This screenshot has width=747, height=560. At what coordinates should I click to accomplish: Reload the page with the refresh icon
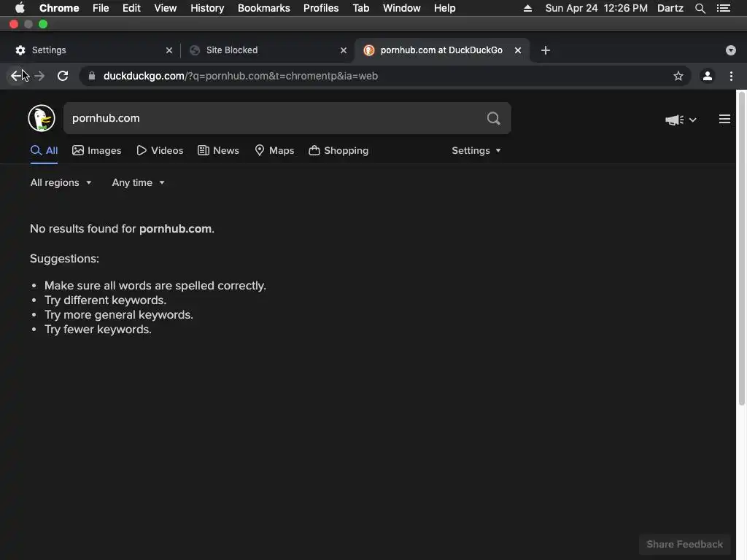coord(63,76)
